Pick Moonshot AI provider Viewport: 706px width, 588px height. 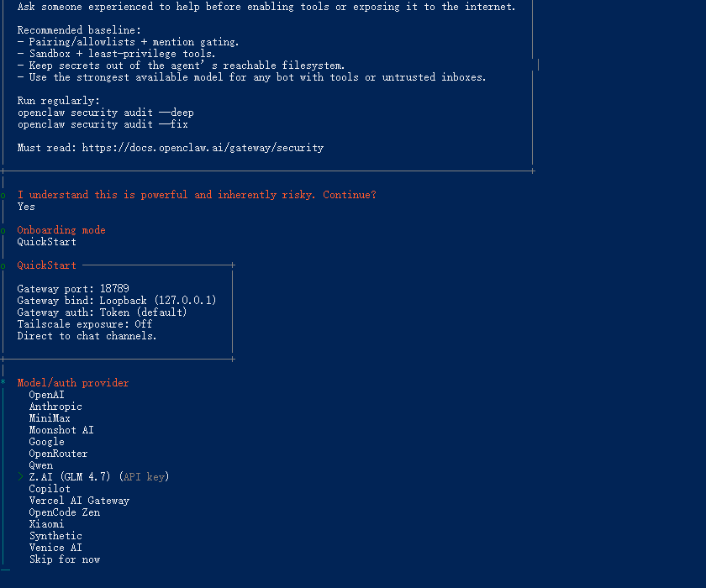tap(61, 430)
